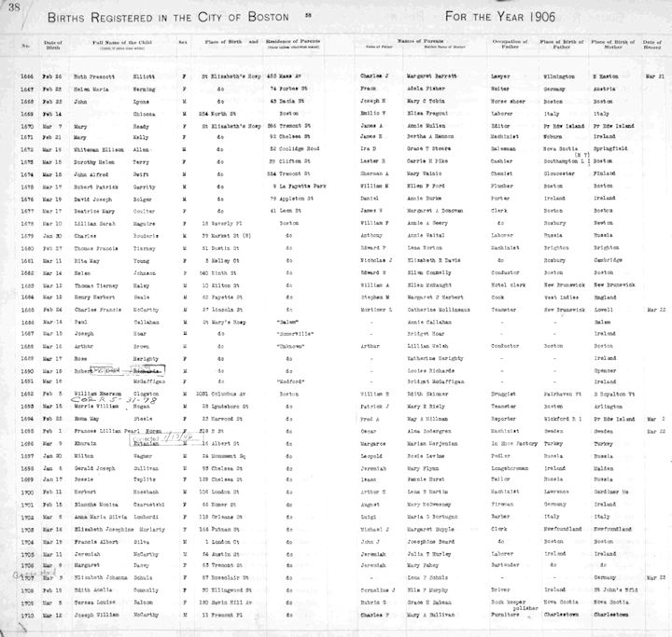672x637 pixels.
Task: Click the occupation 'In Shoe Factory'
Action: 514,444
